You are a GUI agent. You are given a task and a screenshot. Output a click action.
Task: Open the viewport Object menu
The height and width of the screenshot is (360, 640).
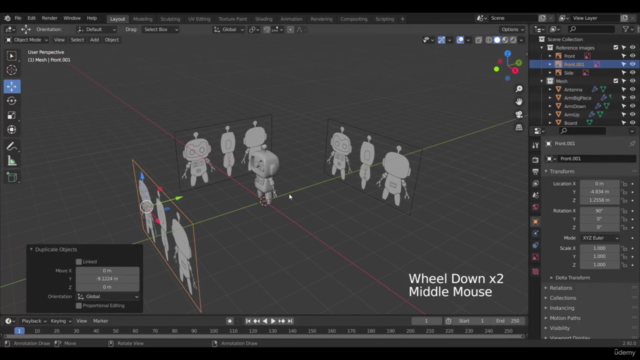(x=111, y=40)
